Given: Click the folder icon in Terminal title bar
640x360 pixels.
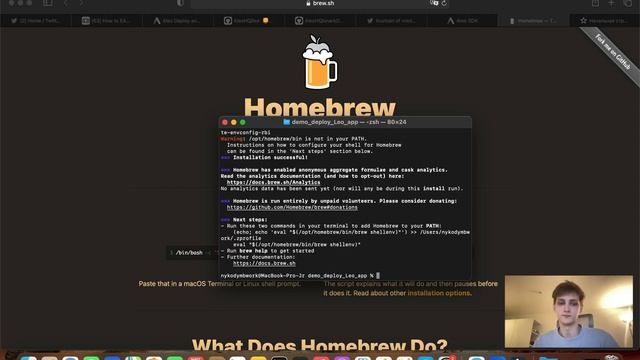Looking at the screenshot, I should (x=287, y=122).
